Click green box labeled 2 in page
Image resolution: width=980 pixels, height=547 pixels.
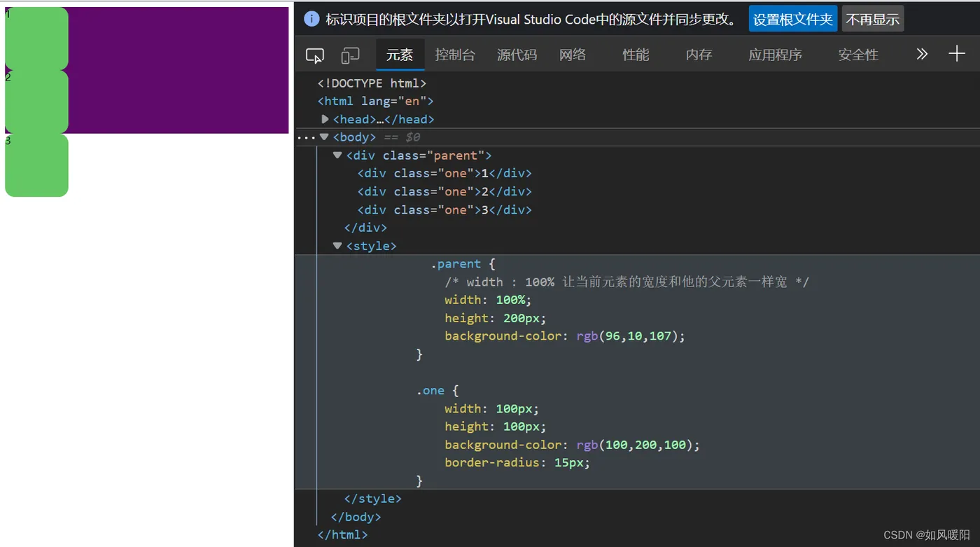click(x=36, y=102)
